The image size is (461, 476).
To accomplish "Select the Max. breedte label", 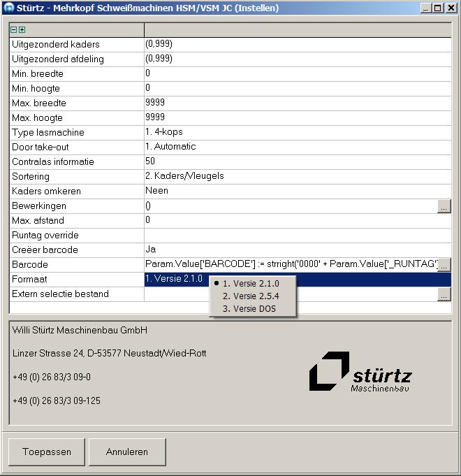I will point(39,103).
